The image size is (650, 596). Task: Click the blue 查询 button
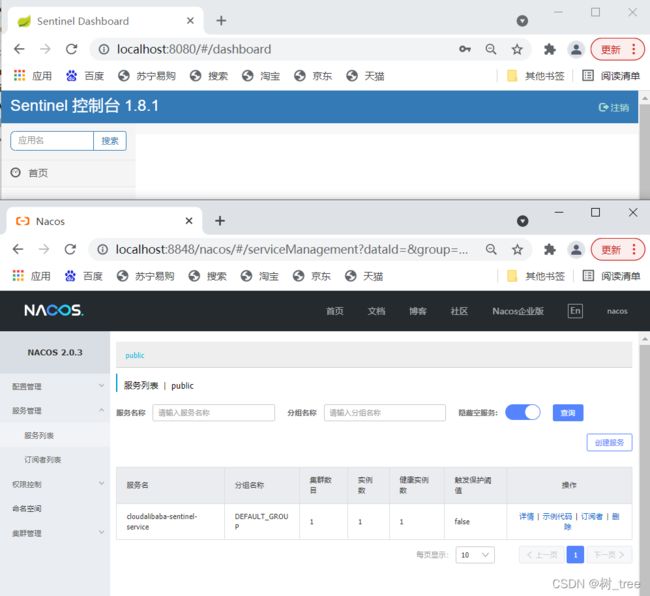[x=568, y=413]
